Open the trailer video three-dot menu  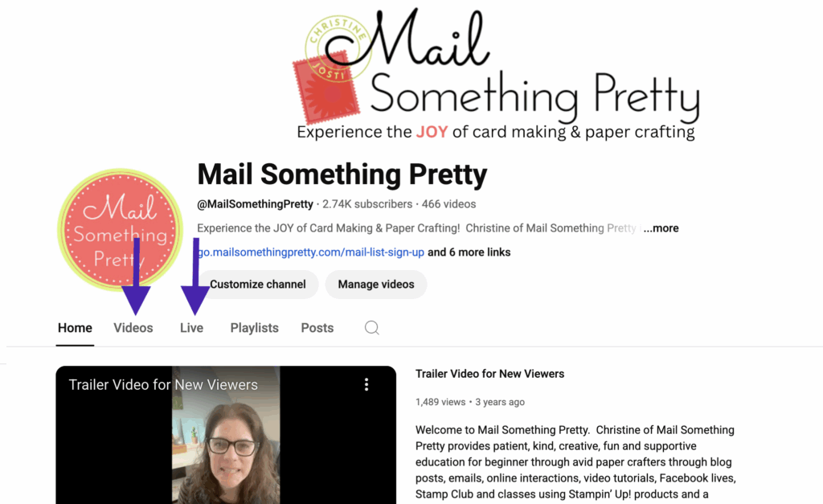(x=366, y=385)
